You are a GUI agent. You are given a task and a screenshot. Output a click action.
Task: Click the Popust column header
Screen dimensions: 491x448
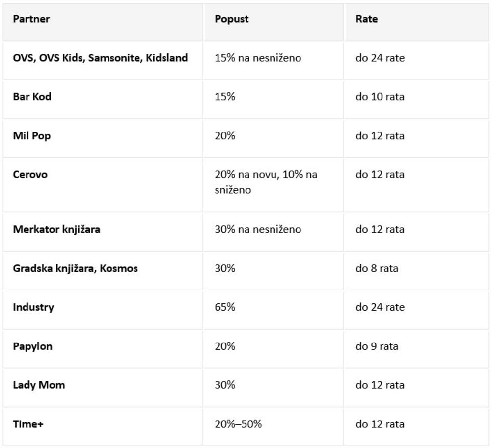[232, 19]
